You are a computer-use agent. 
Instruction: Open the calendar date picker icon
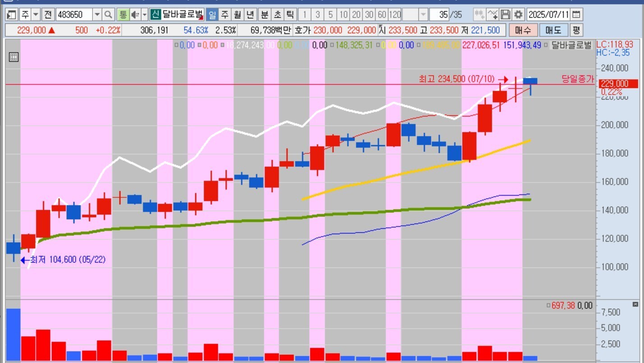coord(576,14)
